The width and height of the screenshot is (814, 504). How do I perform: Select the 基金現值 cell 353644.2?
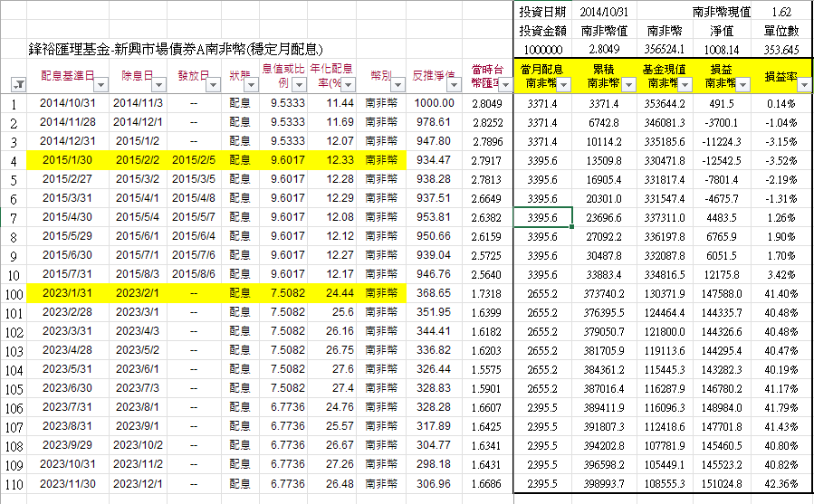pos(665,103)
